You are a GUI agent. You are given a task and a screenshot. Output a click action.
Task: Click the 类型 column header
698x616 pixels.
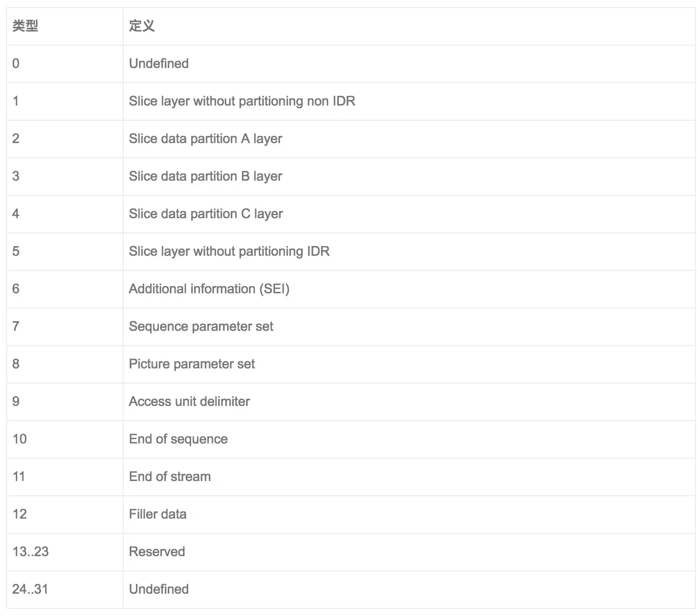point(65,26)
